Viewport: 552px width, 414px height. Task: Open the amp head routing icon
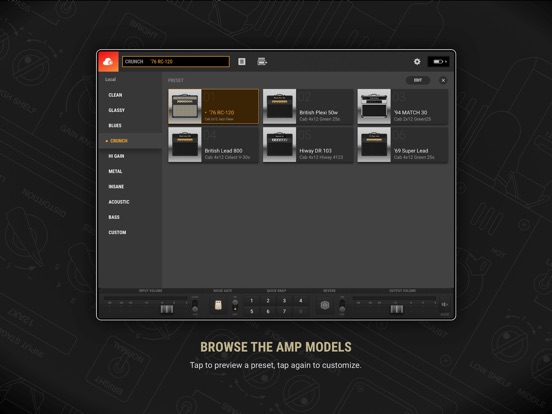[x=262, y=62]
